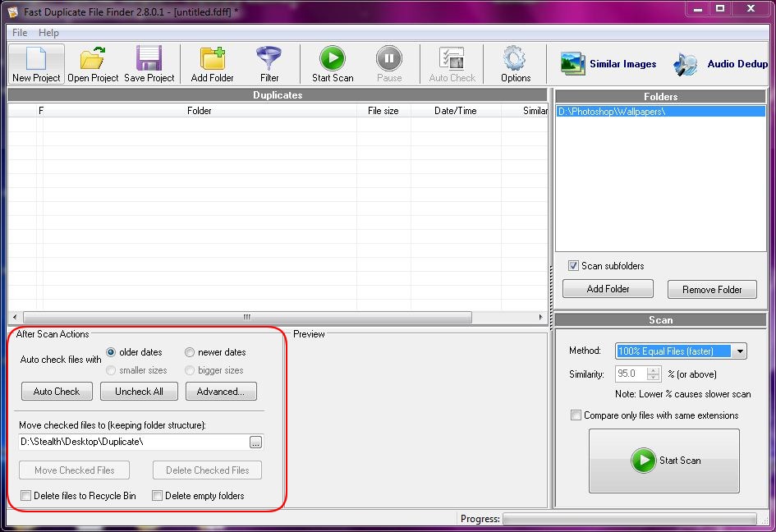Image resolution: width=776 pixels, height=532 pixels.
Task: Open the Help menu
Action: coord(48,33)
